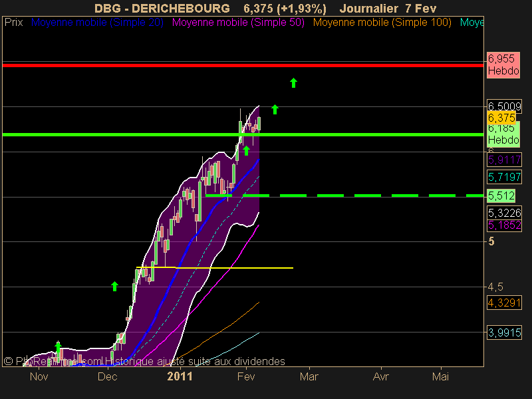This screenshot has width=532, height=399.
Task: Select 'Moyenne mobile (Simple 20)' legend entry
Action: (97, 23)
